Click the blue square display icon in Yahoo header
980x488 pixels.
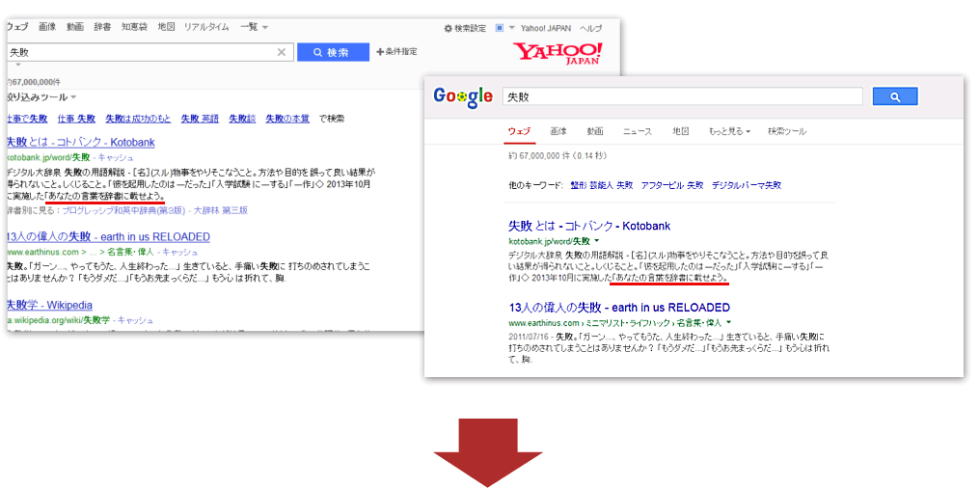point(500,28)
